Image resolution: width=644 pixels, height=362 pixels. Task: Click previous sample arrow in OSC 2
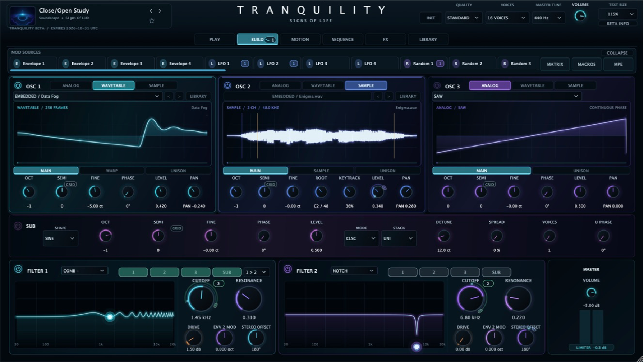coord(378,96)
